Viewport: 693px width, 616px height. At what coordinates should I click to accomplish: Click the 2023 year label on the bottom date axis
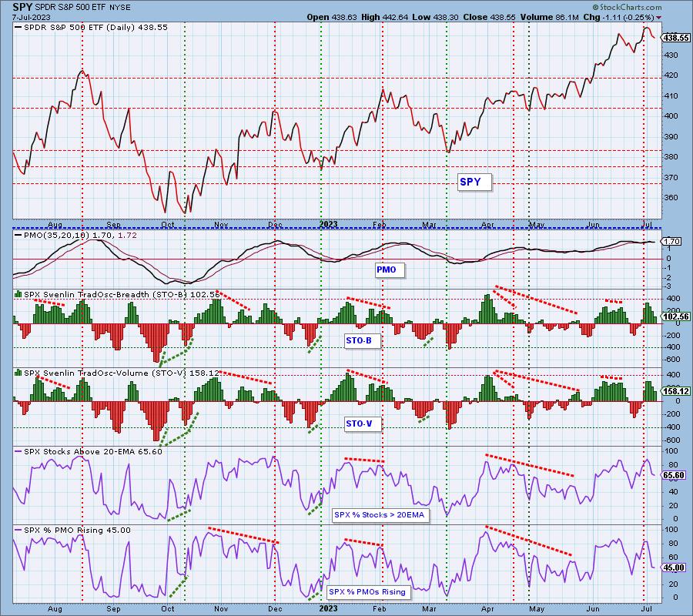(328, 608)
